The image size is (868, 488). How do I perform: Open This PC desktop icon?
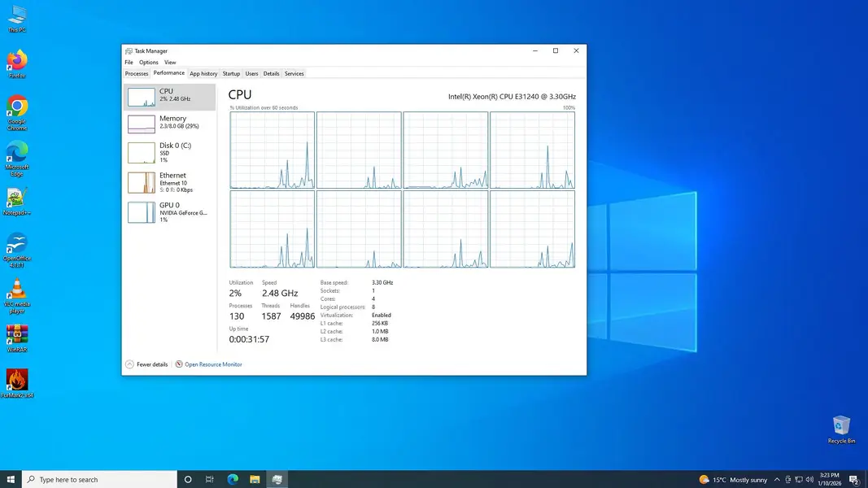coord(16,20)
